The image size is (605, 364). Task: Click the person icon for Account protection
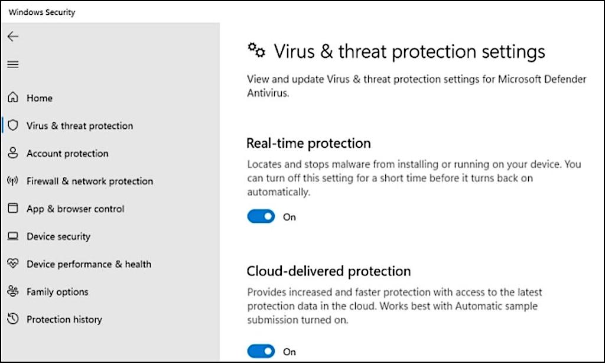tap(12, 154)
